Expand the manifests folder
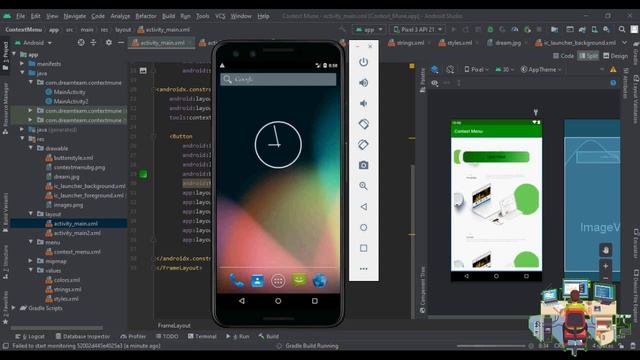This screenshot has height=360, width=640. pyautogui.click(x=22, y=64)
